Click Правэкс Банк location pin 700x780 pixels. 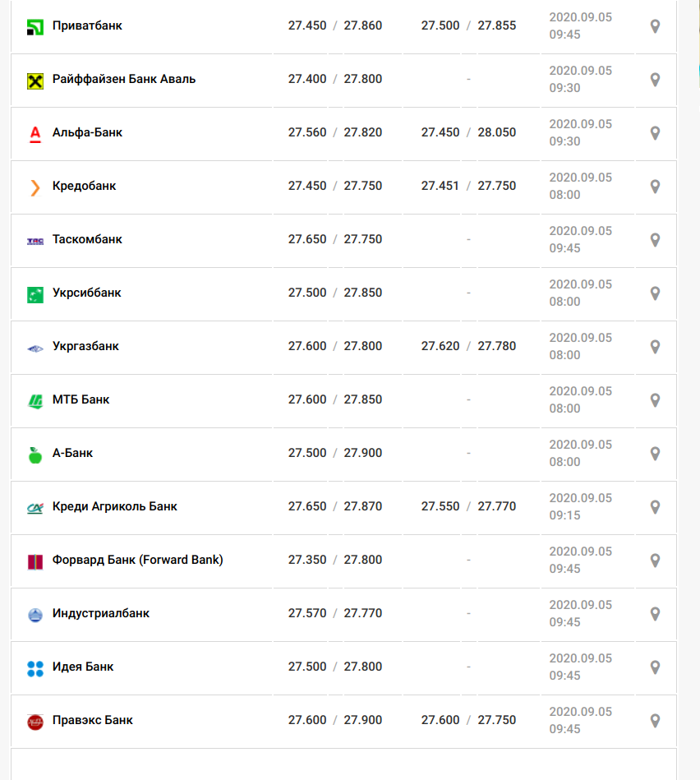tap(656, 721)
